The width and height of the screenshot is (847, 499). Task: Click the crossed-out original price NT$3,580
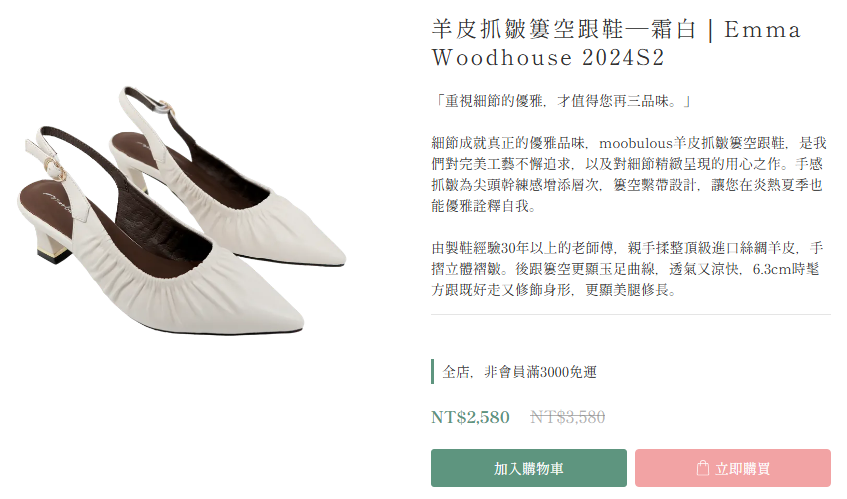tap(567, 417)
